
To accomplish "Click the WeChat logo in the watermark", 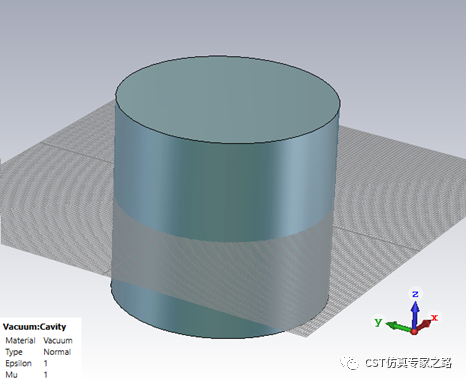I will pyautogui.click(x=349, y=362).
